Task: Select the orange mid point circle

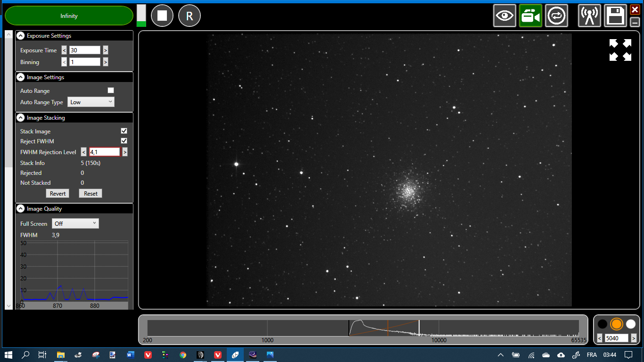Action: (x=617, y=324)
